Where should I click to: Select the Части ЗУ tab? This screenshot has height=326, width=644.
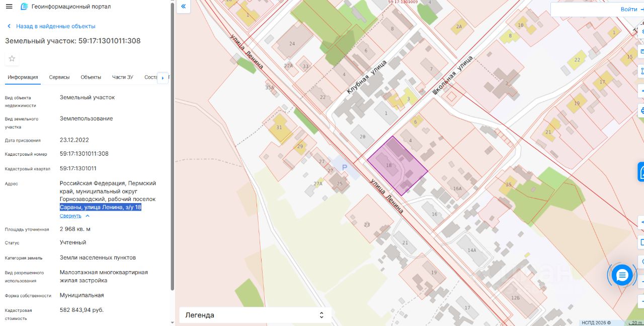[x=123, y=77]
